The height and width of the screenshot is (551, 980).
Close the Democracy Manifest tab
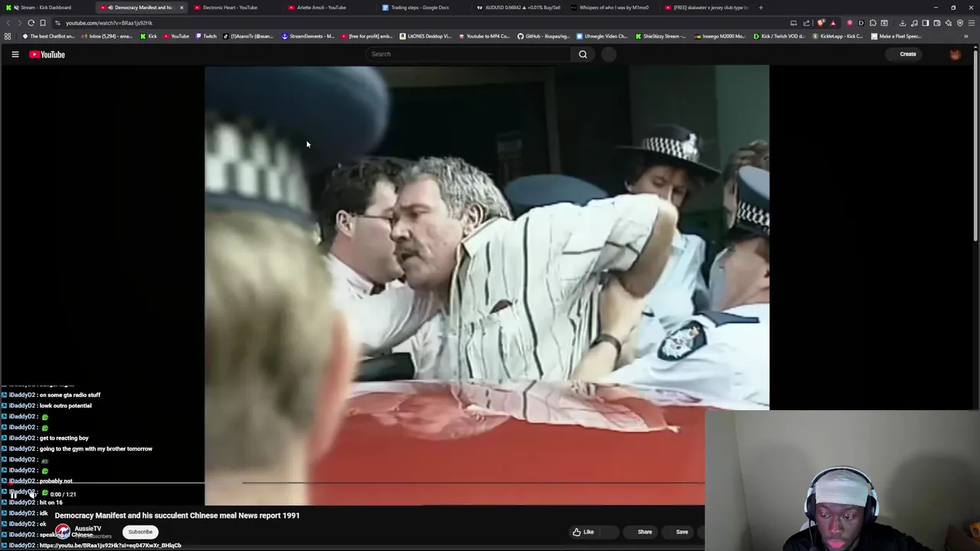point(181,8)
